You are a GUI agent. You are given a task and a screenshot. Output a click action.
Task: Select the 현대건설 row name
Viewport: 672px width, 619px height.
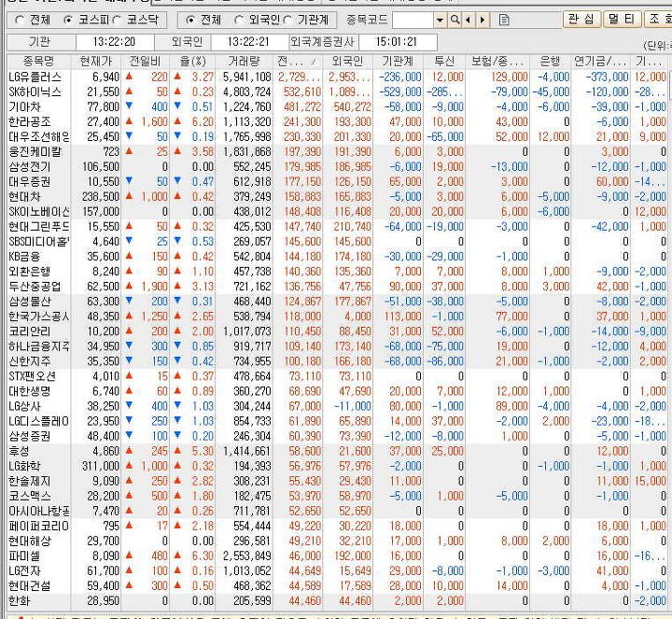pyautogui.click(x=30, y=586)
